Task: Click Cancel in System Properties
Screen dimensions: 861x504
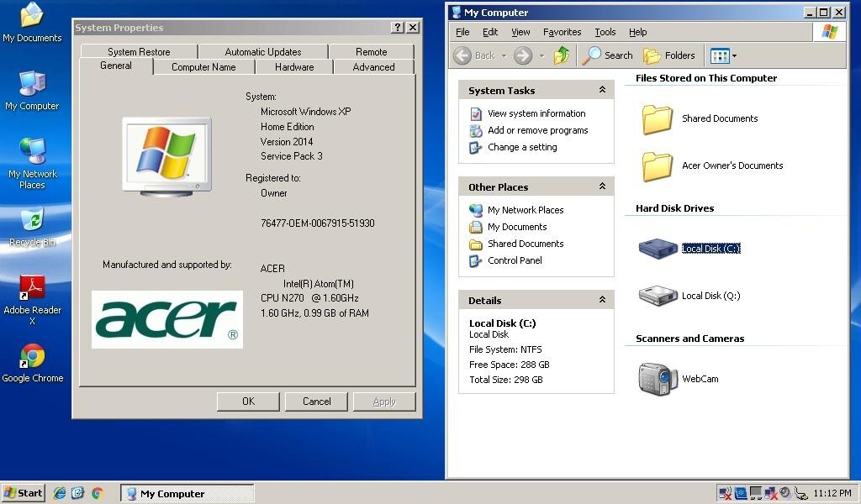Action: pos(316,402)
